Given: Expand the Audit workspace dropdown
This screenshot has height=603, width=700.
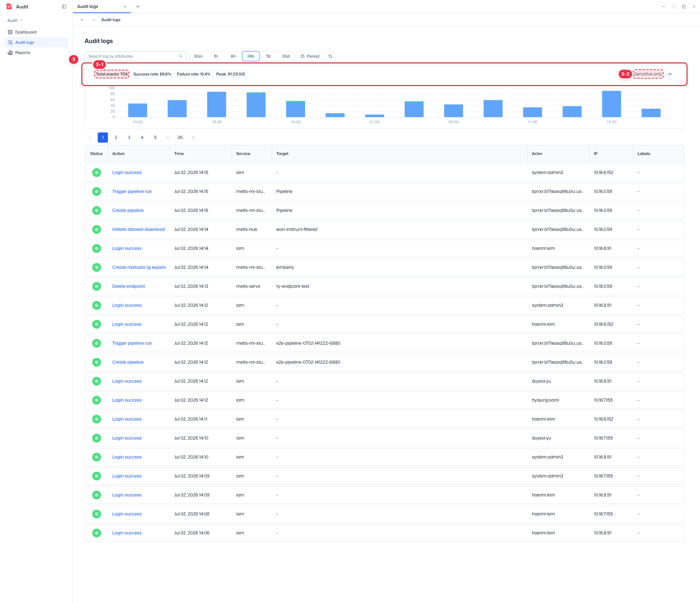Looking at the screenshot, I should pos(15,20).
